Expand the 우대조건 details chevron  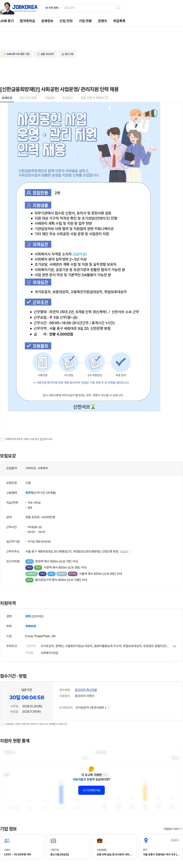(x=174, y=646)
